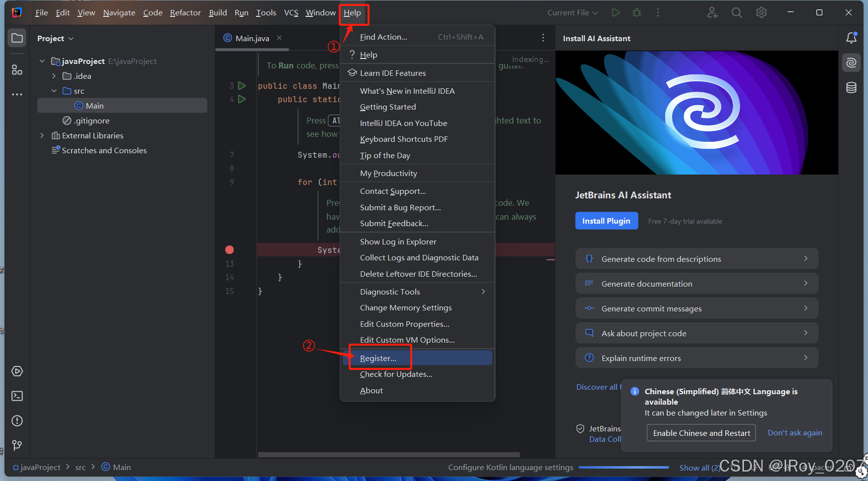Open editor tabs options vertical dots
The width and height of the screenshot is (868, 481).
coord(543,38)
